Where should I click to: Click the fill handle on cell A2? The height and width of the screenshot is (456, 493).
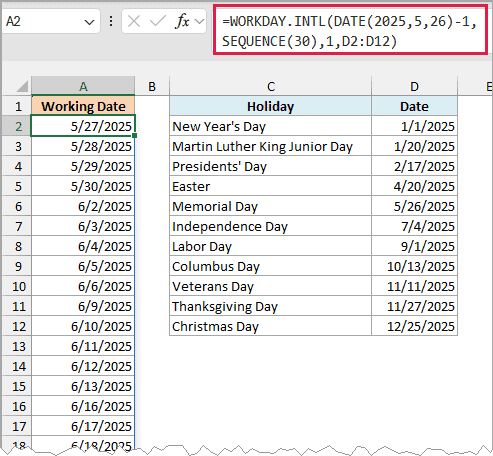(x=135, y=136)
